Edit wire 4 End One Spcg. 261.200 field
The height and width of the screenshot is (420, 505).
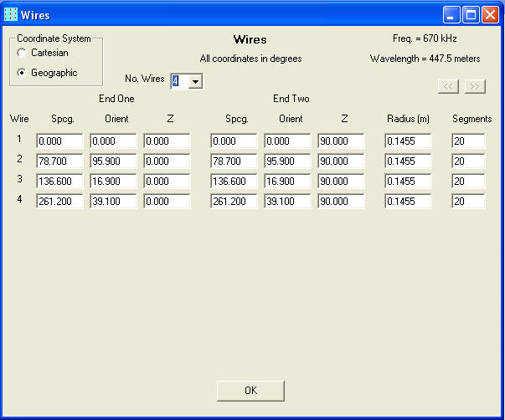pyautogui.click(x=59, y=201)
